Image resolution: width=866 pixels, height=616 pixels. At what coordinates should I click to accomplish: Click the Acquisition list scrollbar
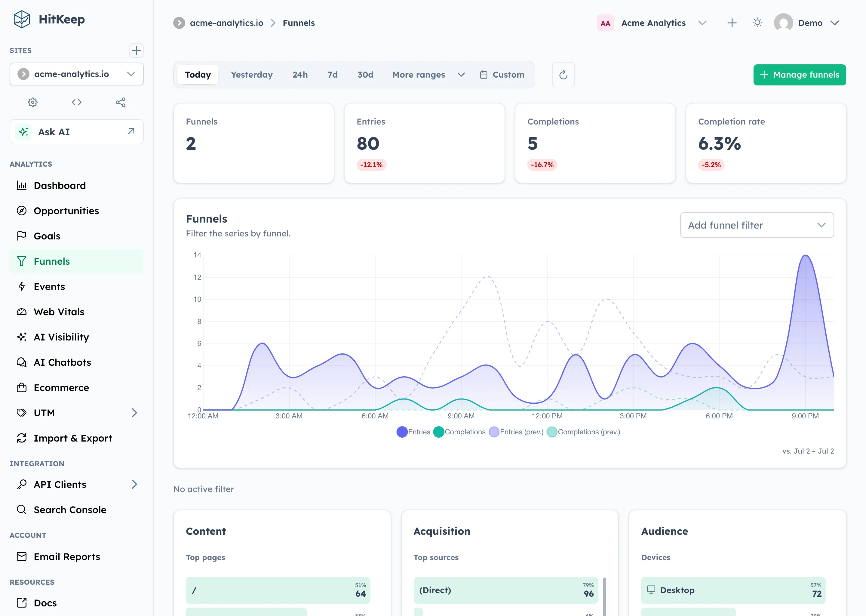pyautogui.click(x=604, y=596)
